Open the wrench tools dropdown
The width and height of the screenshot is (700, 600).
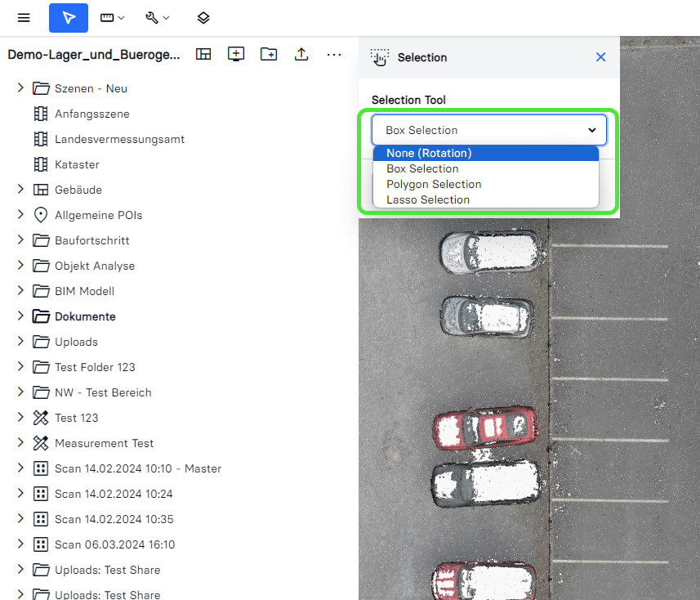pyautogui.click(x=157, y=18)
